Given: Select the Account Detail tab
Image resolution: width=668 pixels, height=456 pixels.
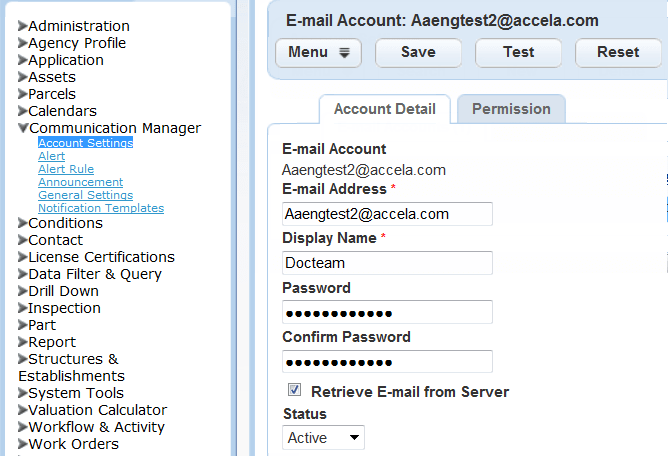Looking at the screenshot, I should coord(385,109).
